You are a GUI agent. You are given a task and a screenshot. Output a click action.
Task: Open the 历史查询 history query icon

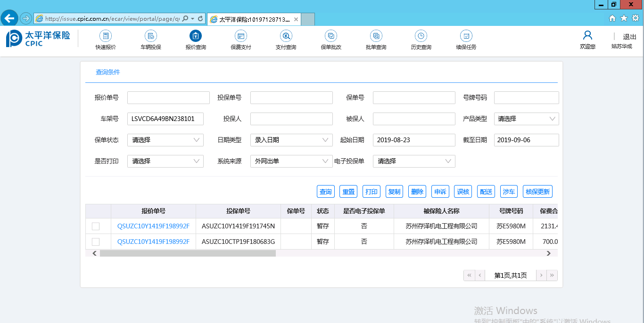point(421,36)
